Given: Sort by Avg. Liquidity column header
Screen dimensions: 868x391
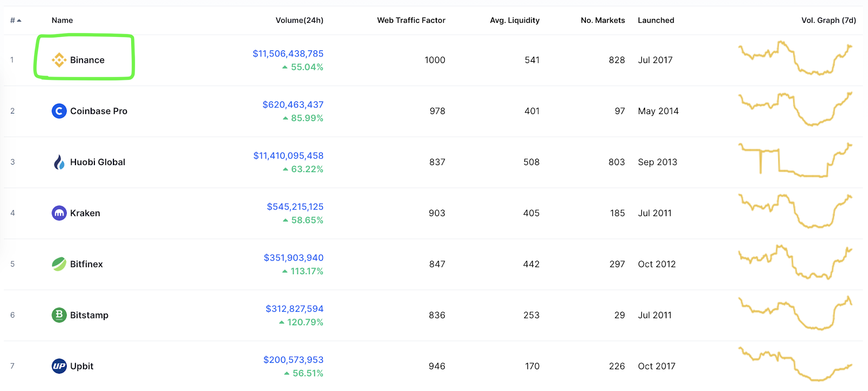Looking at the screenshot, I should point(514,21).
